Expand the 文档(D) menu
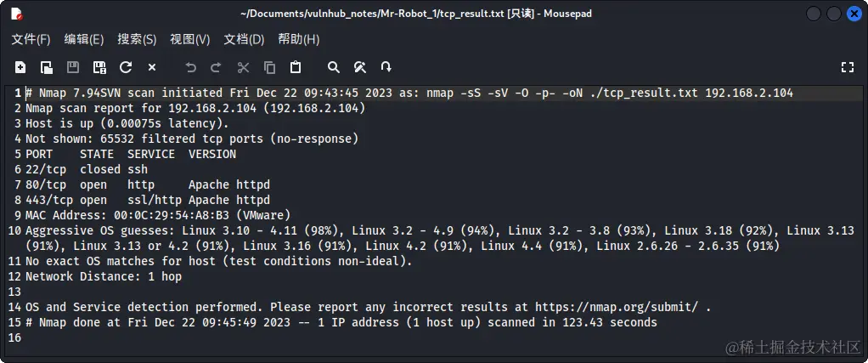The width and height of the screenshot is (868, 363). click(244, 39)
